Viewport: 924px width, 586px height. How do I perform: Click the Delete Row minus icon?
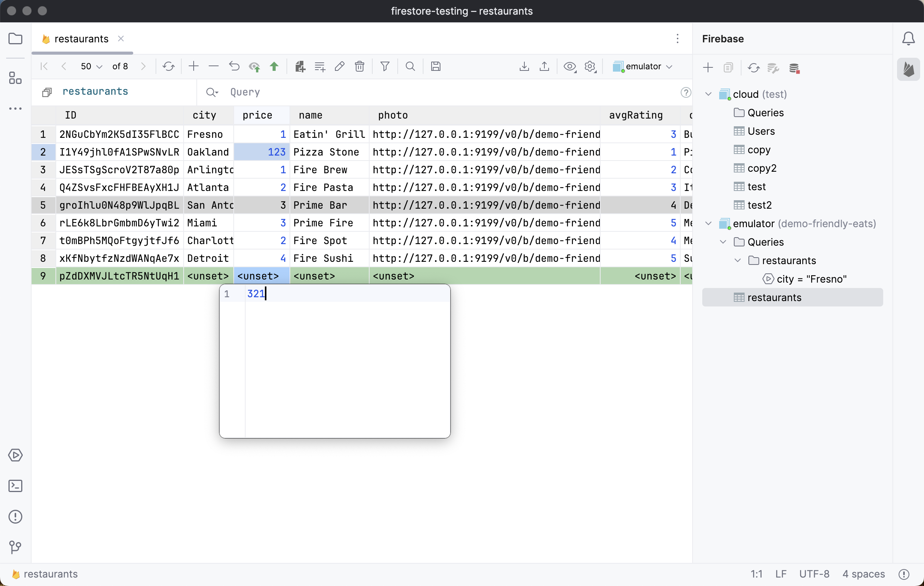point(213,66)
